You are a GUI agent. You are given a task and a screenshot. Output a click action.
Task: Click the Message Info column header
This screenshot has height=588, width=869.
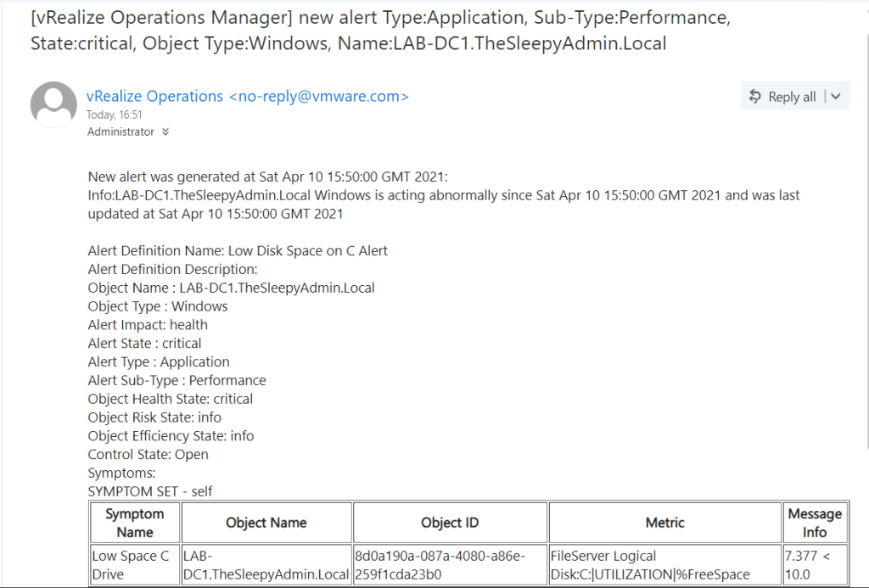(x=814, y=523)
